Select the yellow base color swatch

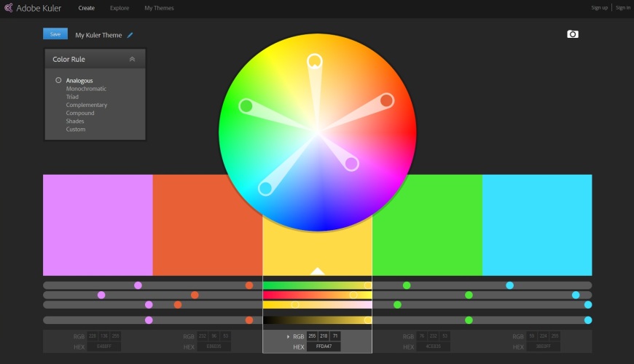318,247
